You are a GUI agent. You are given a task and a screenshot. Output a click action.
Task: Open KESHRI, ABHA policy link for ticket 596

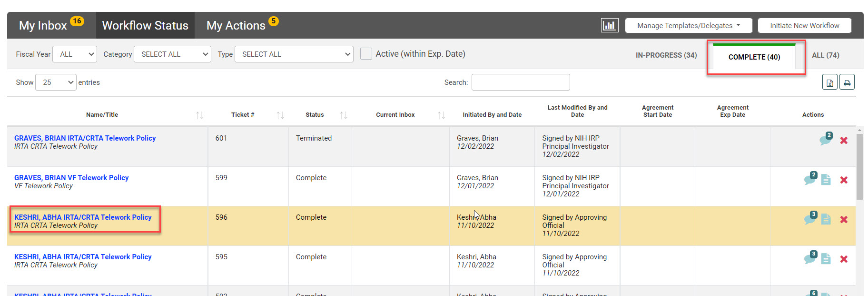pyautogui.click(x=83, y=217)
